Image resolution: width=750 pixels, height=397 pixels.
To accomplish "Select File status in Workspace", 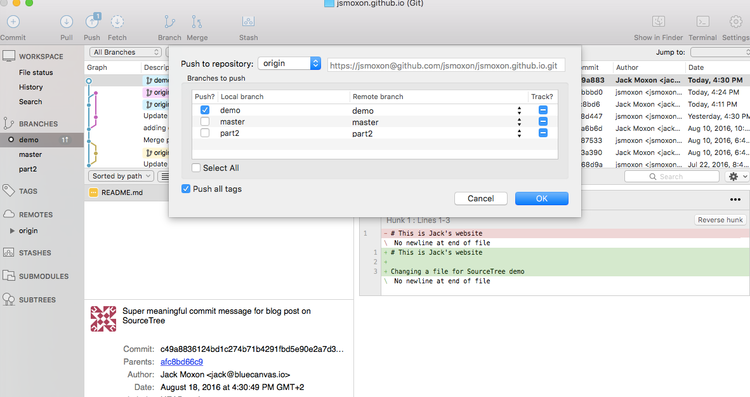I will point(36,72).
